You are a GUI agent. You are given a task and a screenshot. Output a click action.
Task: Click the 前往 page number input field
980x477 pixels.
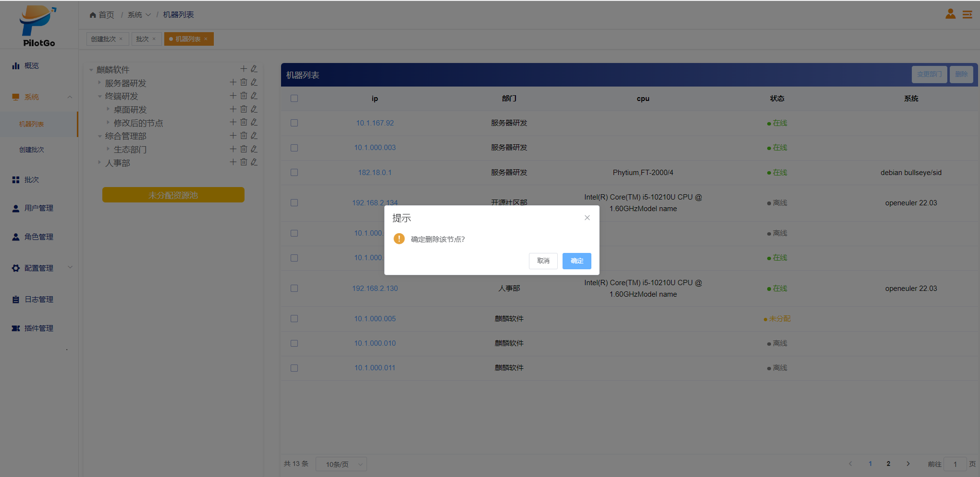955,464
